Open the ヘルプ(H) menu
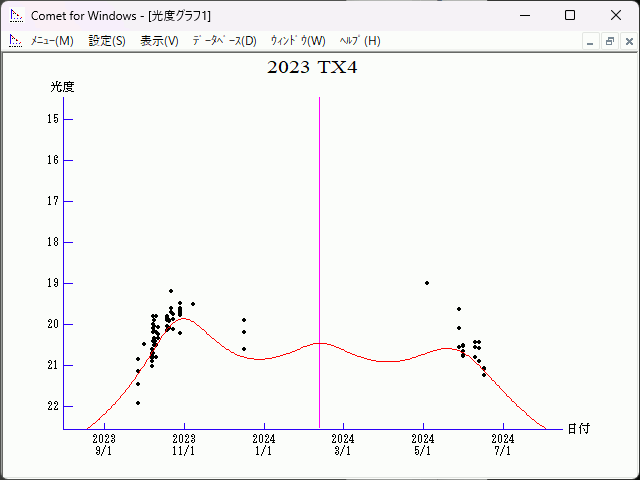This screenshot has height=480, width=640. click(360, 41)
